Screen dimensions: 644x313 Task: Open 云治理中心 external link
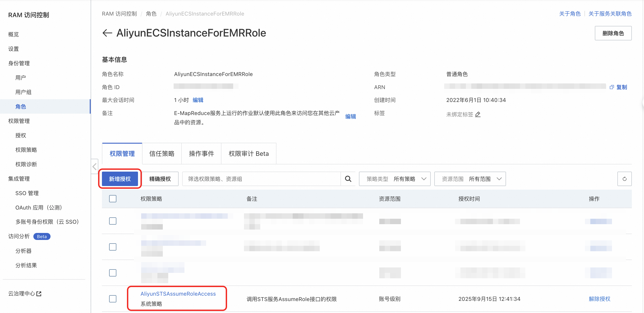pyautogui.click(x=25, y=294)
